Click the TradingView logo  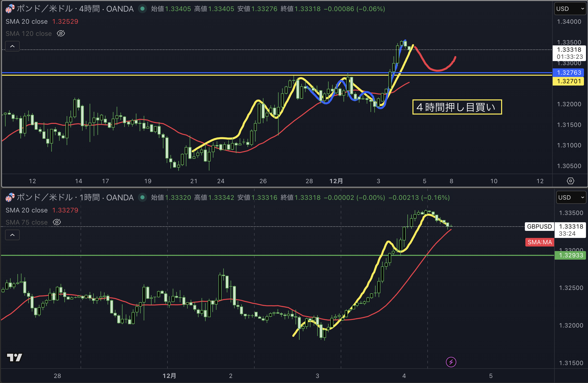click(14, 357)
